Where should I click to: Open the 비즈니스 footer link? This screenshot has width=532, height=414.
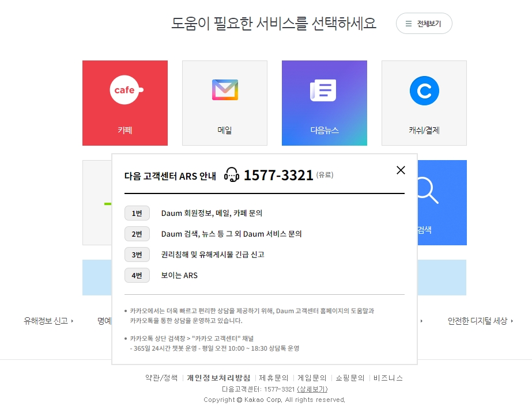pos(388,378)
